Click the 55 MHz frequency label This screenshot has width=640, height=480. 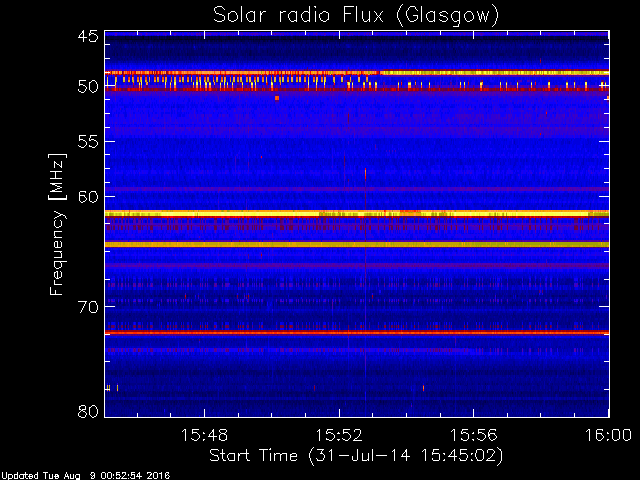click(x=88, y=142)
